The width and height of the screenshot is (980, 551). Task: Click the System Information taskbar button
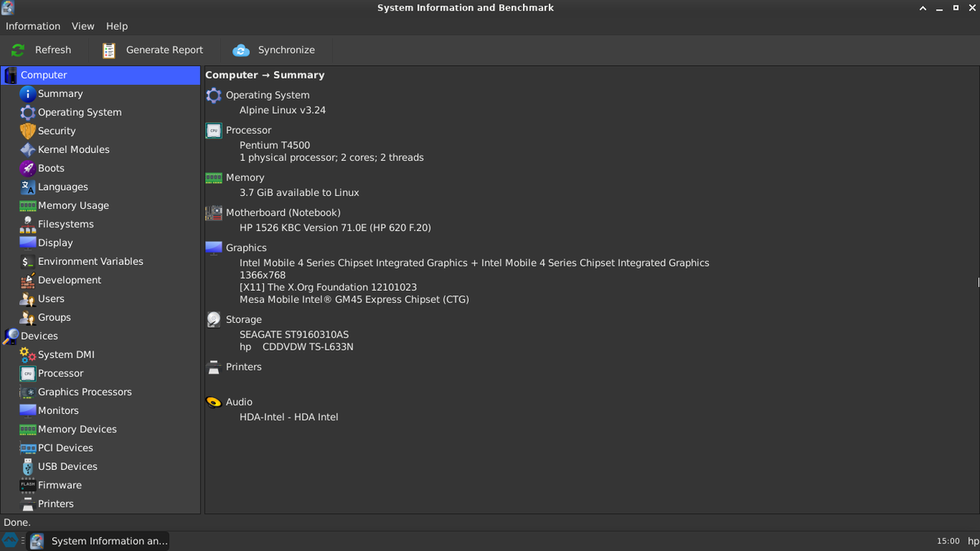pyautogui.click(x=98, y=541)
